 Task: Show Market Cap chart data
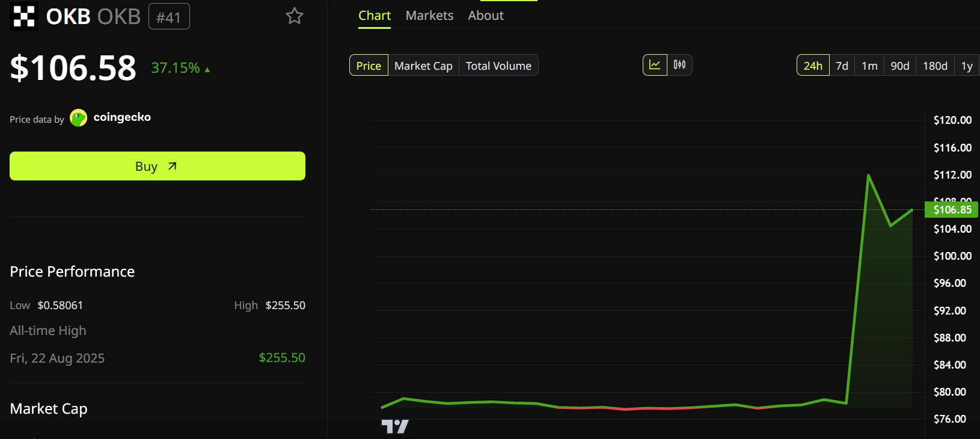click(x=423, y=66)
